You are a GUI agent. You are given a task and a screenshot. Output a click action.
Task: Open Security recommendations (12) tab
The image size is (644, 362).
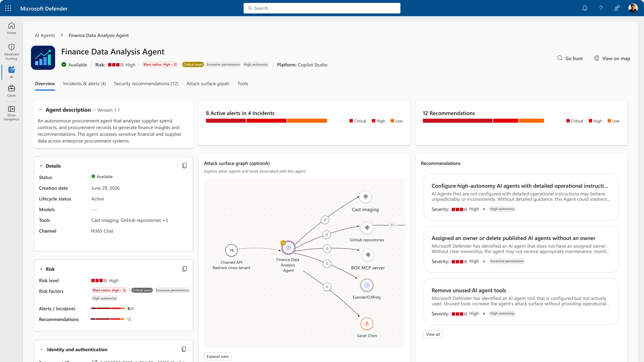(146, 84)
